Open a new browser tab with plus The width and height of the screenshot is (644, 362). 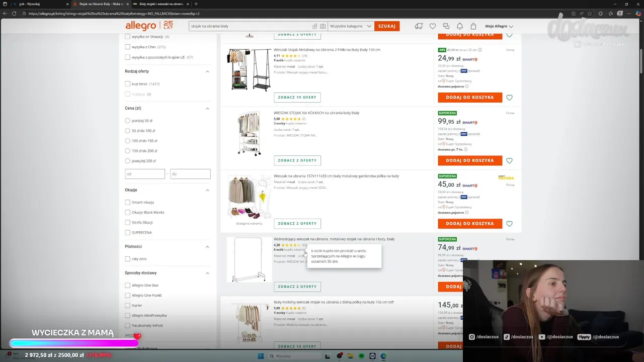(196, 4)
